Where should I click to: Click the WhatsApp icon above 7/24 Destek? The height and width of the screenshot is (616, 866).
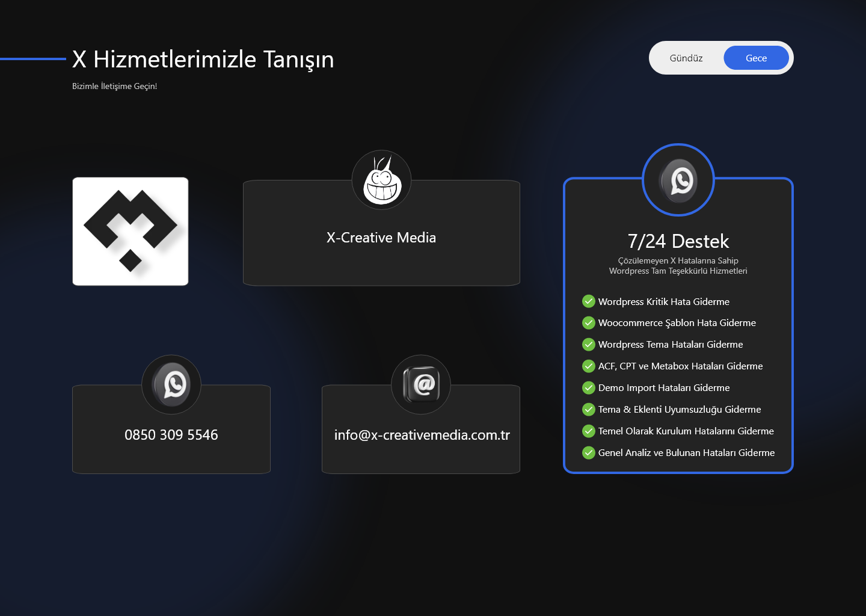point(678,180)
